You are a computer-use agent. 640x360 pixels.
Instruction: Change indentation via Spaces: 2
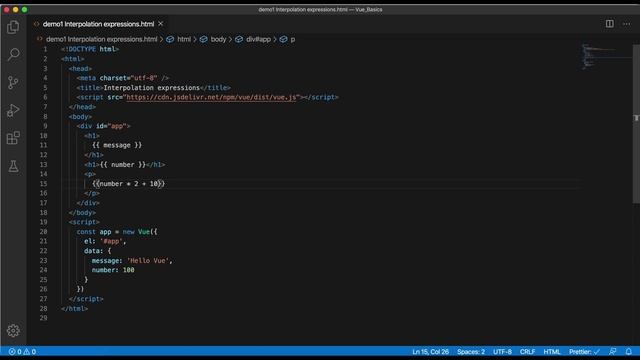pos(471,352)
